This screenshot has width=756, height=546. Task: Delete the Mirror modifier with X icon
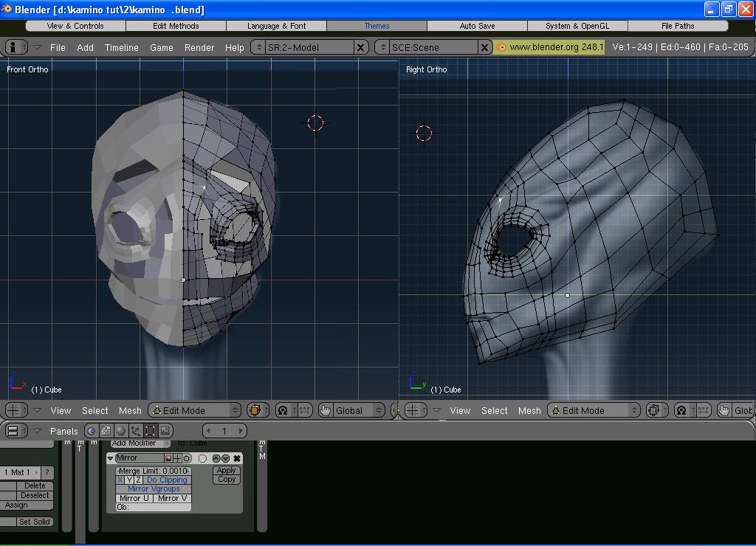pos(237,458)
